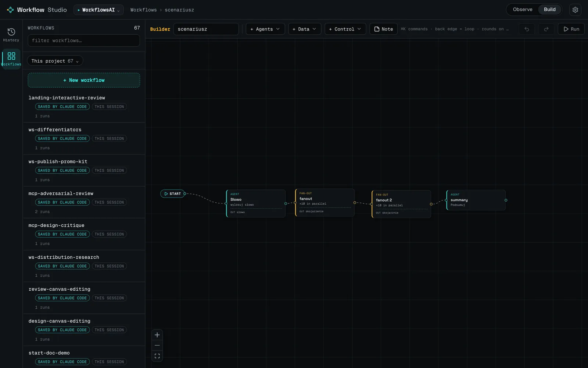
Task: Run the scenariusz workflow
Action: pos(571,29)
